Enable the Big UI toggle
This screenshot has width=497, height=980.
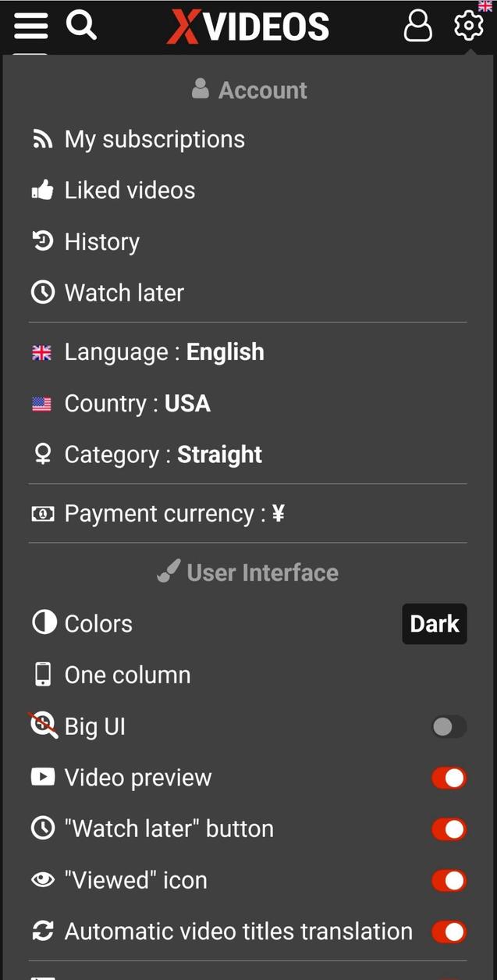[x=449, y=726]
